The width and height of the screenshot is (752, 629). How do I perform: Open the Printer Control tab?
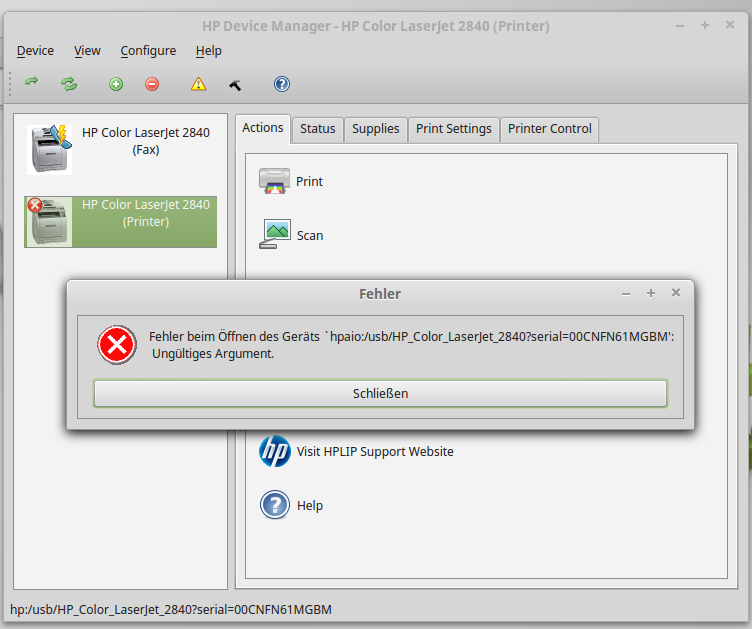coord(550,129)
